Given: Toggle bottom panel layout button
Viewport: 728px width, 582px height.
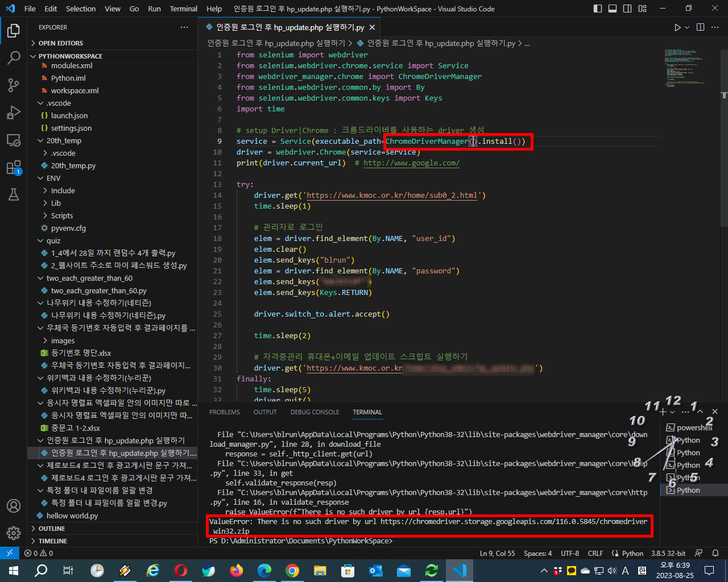Looking at the screenshot, I should coord(613,9).
